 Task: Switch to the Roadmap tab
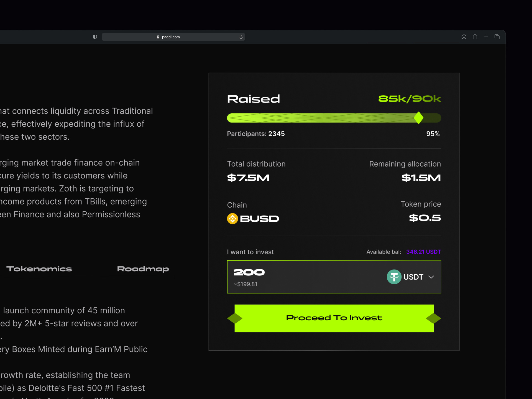click(143, 268)
